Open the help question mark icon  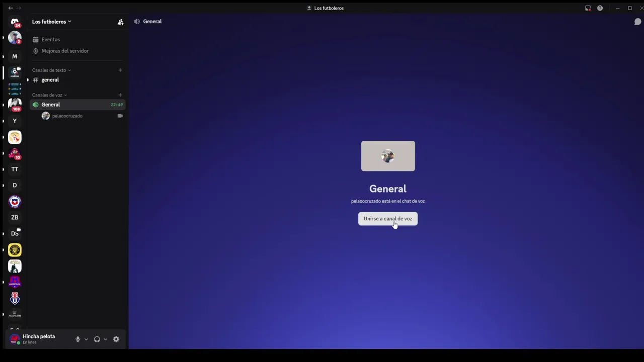(x=600, y=8)
